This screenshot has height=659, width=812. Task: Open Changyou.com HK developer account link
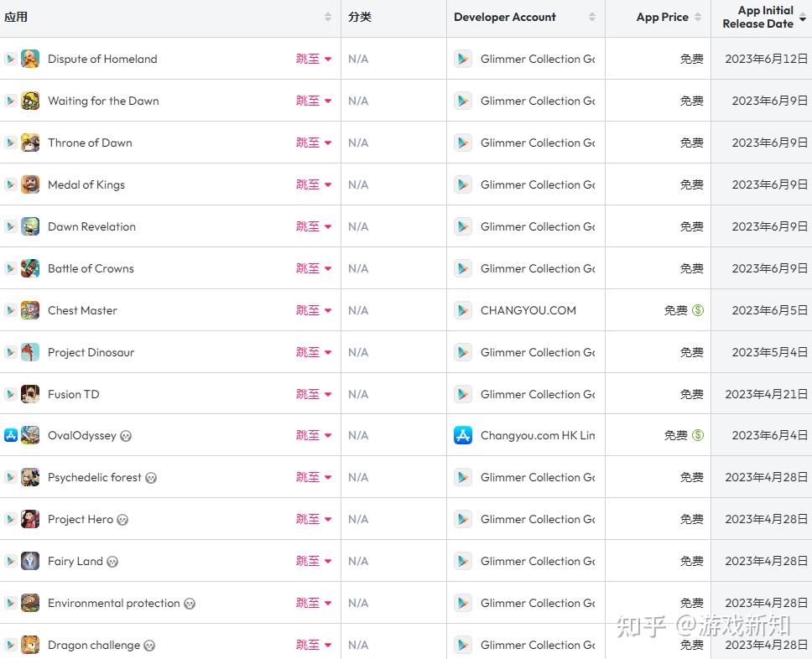pos(538,435)
